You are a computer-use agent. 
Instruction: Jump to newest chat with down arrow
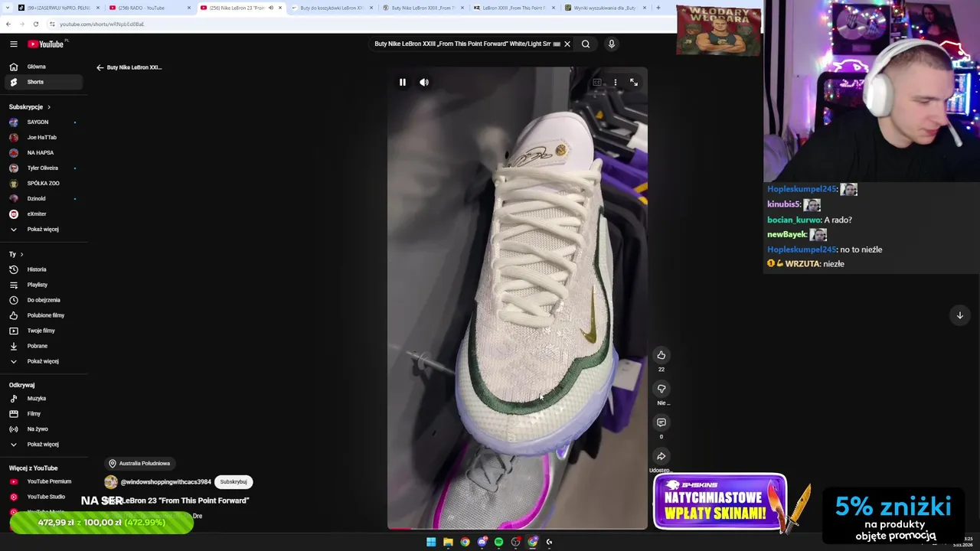[959, 315]
